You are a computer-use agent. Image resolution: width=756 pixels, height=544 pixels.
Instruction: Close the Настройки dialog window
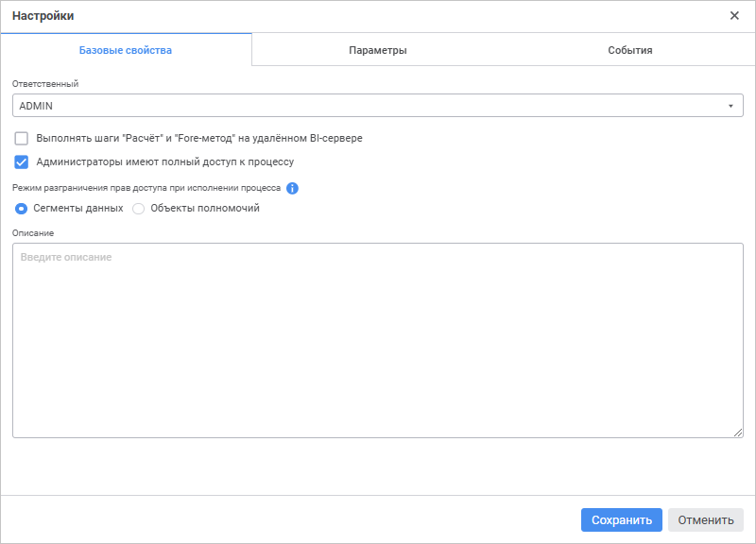(734, 16)
